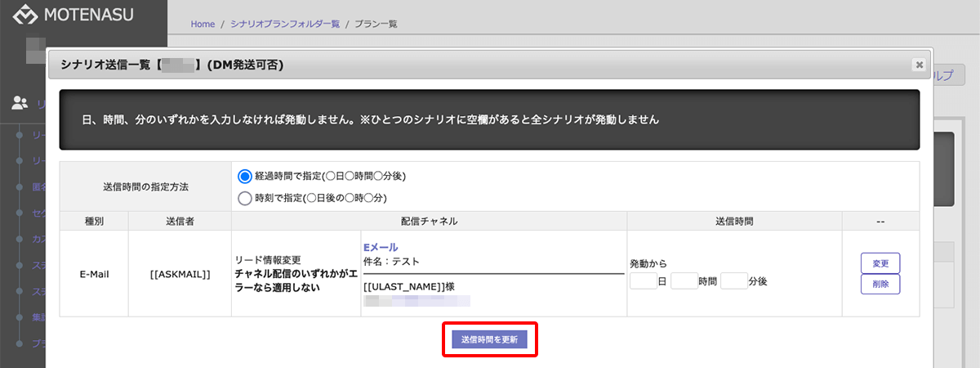
Task: Click into the 時間 input box
Action: [684, 281]
